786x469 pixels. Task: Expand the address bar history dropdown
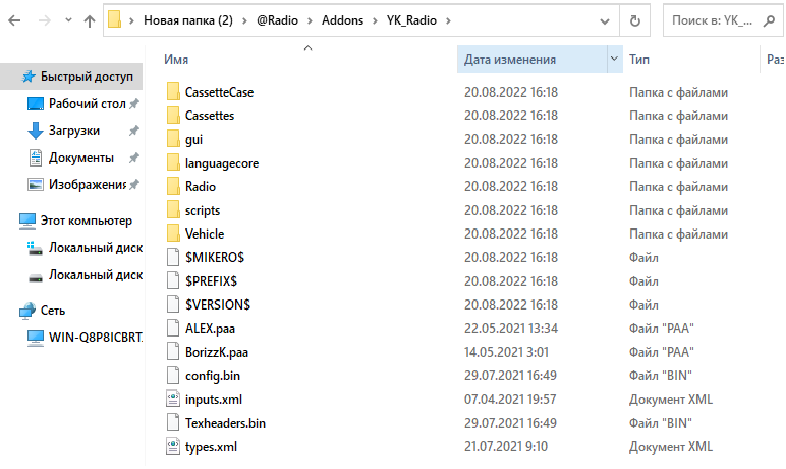click(605, 21)
